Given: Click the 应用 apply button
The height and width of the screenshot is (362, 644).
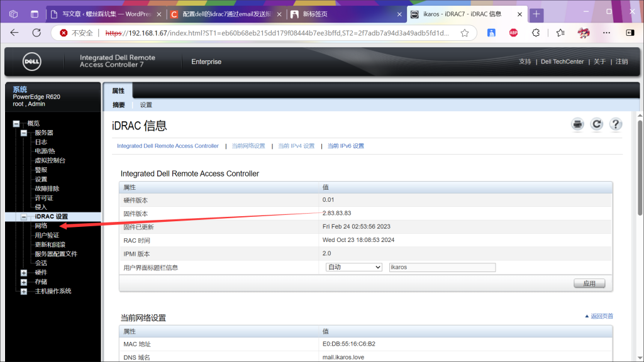Looking at the screenshot, I should point(589,283).
